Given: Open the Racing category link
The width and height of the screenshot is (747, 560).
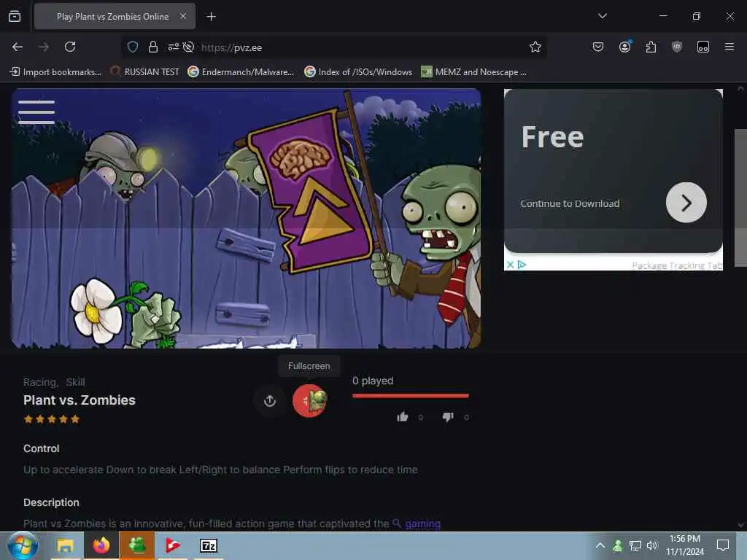Looking at the screenshot, I should 41,382.
